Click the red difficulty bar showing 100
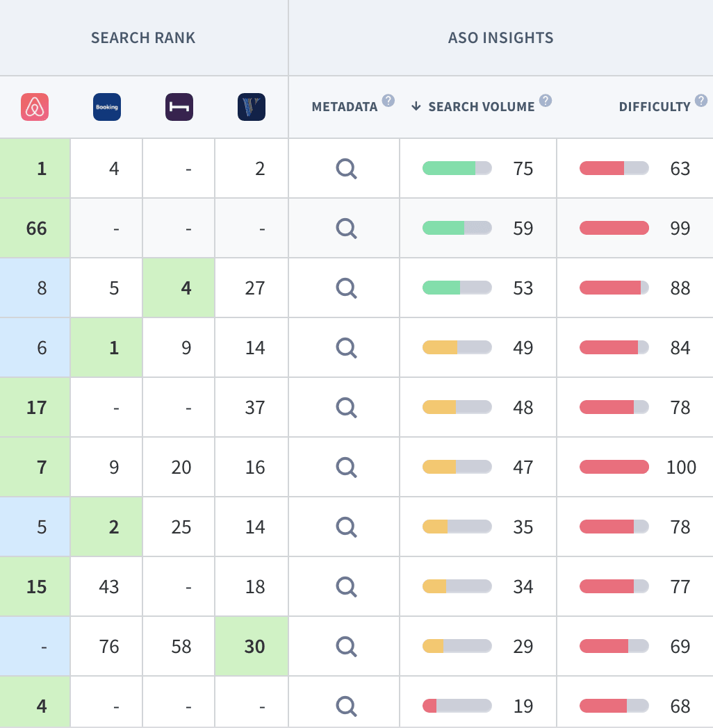This screenshot has height=728, width=713. coord(614,467)
